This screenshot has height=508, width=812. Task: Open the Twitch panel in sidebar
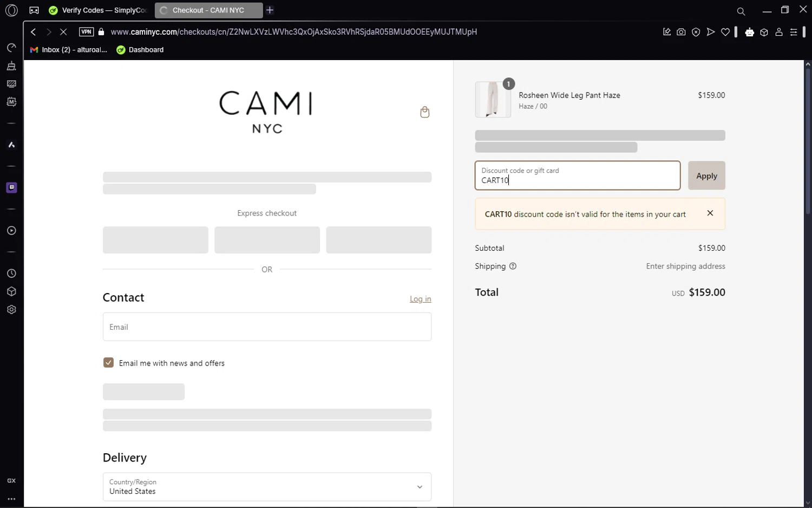(x=11, y=187)
